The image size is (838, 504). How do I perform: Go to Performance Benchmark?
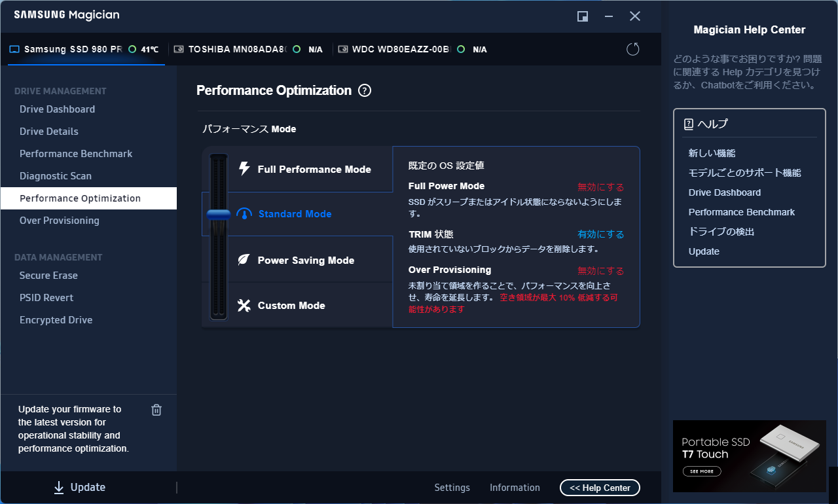coord(76,154)
